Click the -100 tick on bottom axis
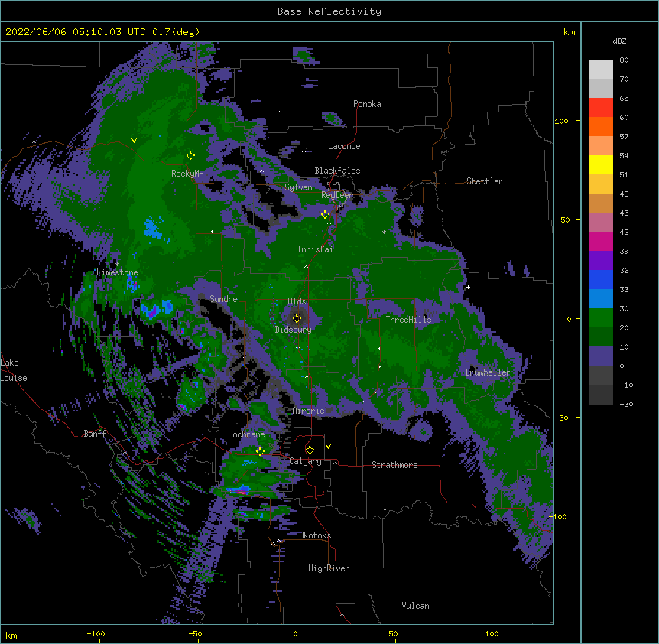The height and width of the screenshot is (644, 659). click(x=96, y=633)
